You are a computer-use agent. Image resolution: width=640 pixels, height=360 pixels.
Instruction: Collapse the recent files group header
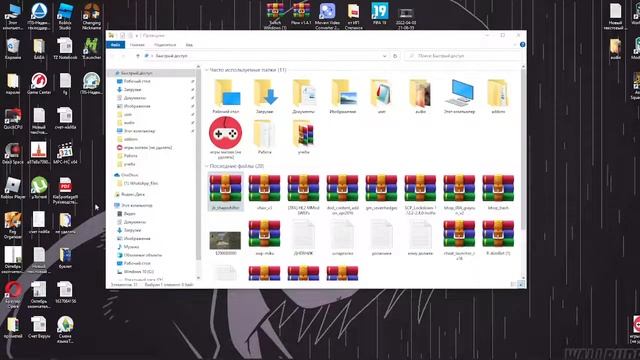(207, 166)
